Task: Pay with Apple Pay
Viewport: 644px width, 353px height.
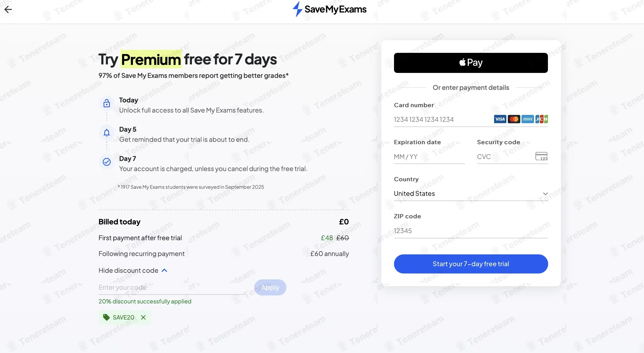Action: click(x=470, y=63)
